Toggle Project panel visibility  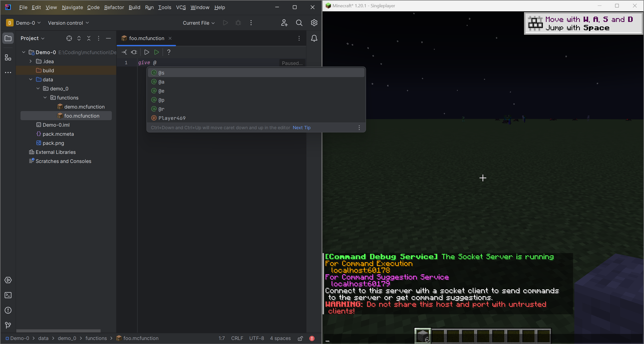point(8,38)
